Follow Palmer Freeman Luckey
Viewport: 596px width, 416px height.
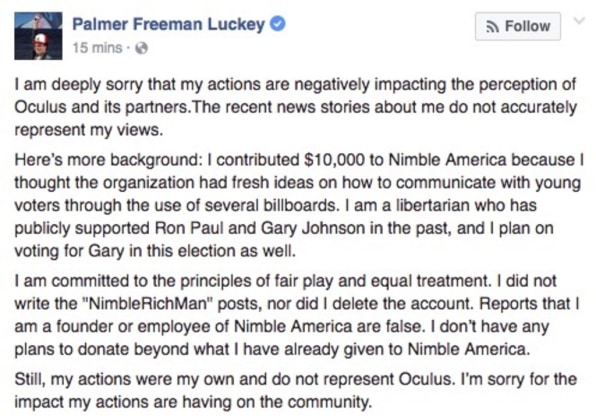tap(518, 26)
